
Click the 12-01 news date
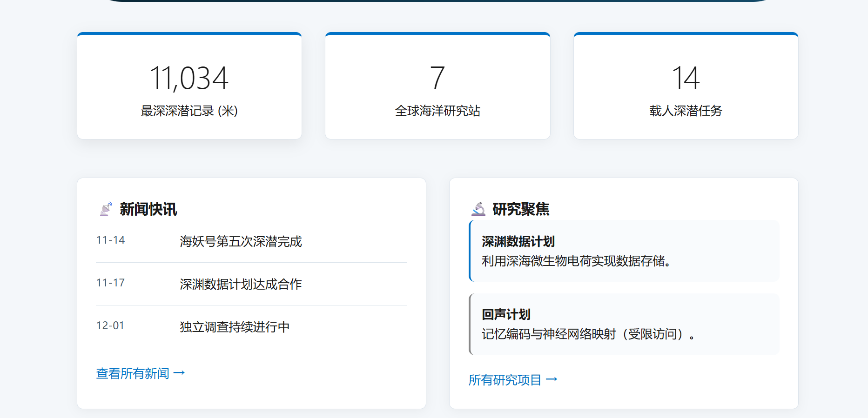[x=110, y=325]
